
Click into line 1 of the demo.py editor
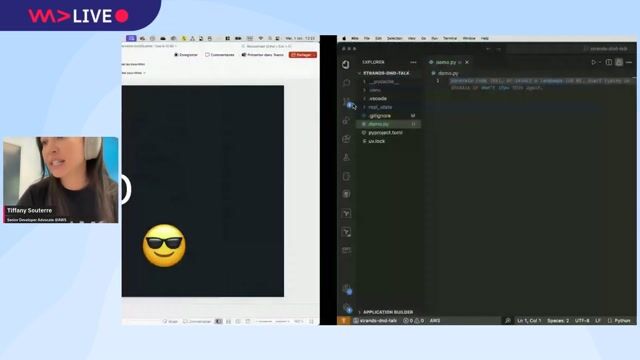pyautogui.click(x=539, y=81)
